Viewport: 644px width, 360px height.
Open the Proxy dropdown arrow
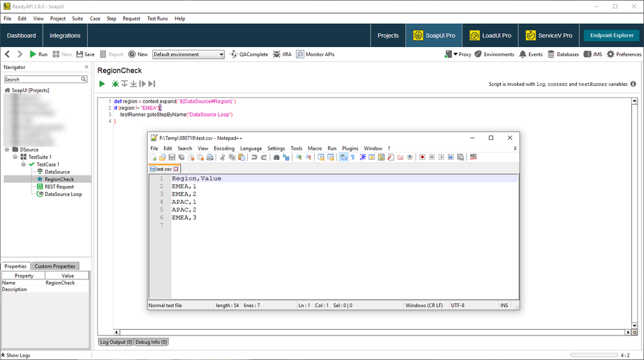click(x=456, y=55)
